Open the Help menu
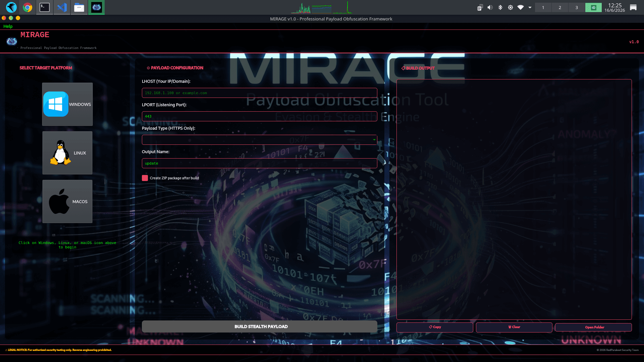The image size is (644, 362). 8,26
